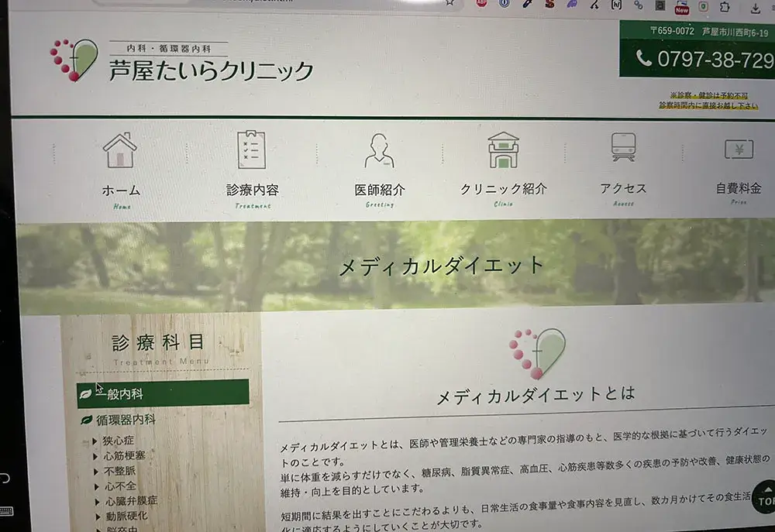Viewport: 775px width, 532px height.
Task: Click the メディカルダイエット banner title
Action: 441,266
